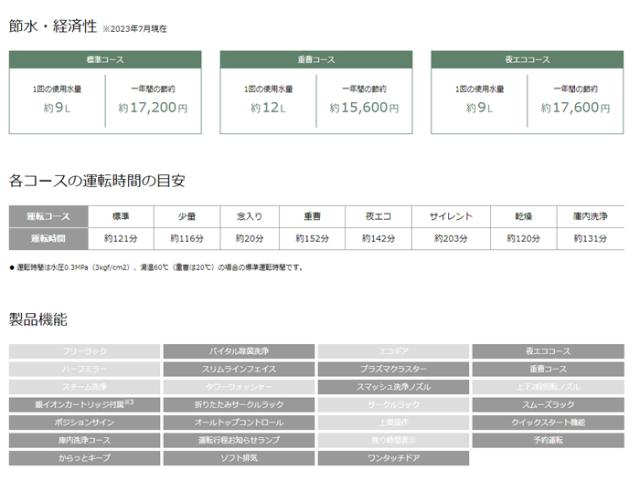Click the 約142分 time cell
Viewport: 640px width, 480px height.
[378, 238]
